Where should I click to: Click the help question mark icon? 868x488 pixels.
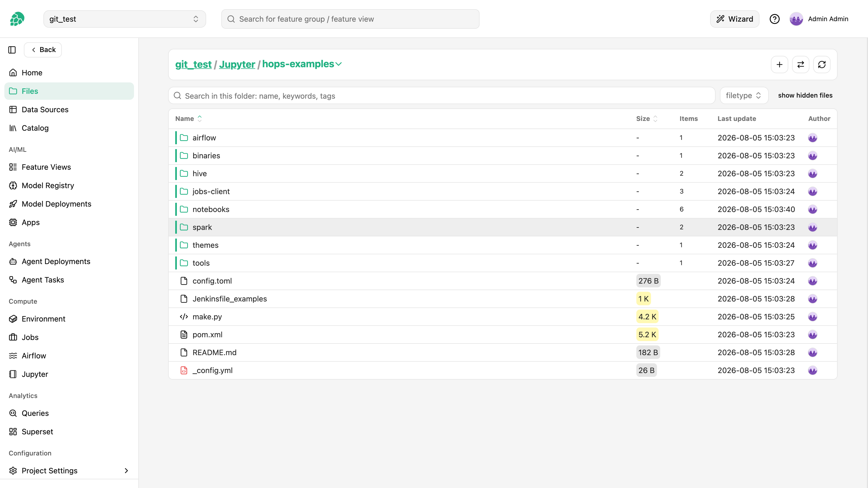click(774, 19)
